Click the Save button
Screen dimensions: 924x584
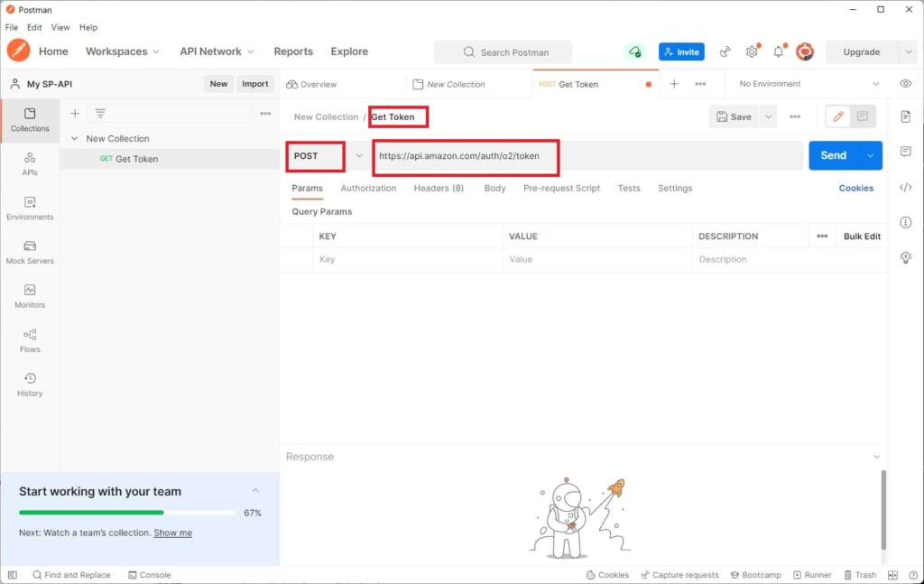click(735, 116)
